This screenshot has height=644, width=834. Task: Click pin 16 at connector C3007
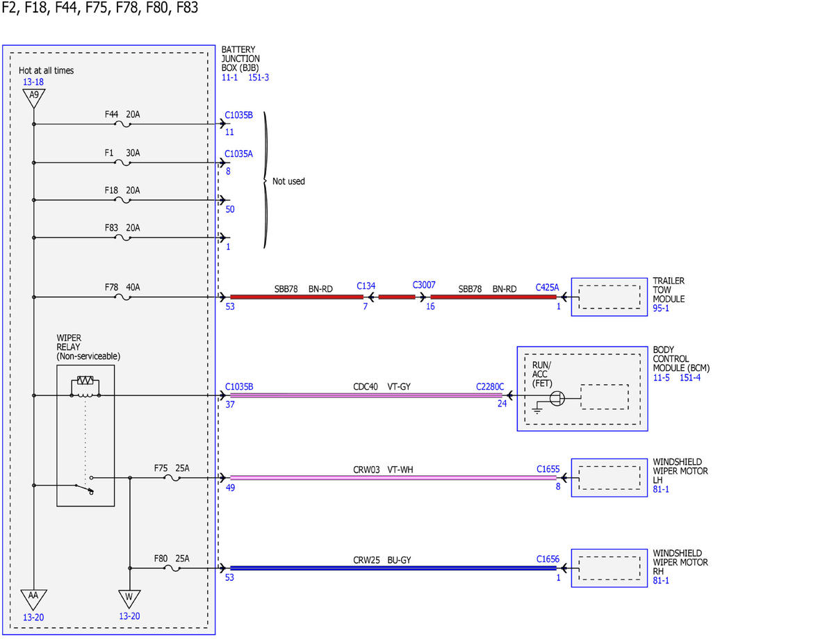pyautogui.click(x=430, y=306)
